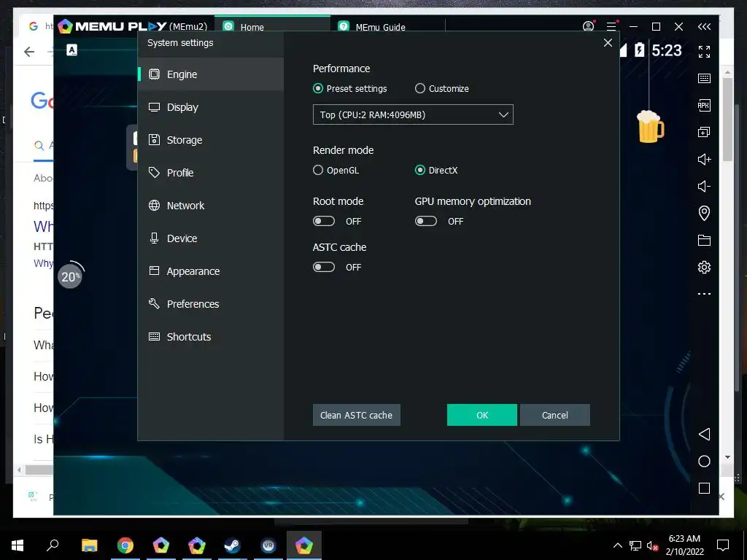Viewport: 747px width, 560px height.
Task: Show hidden system tray icons
Action: (x=617, y=545)
